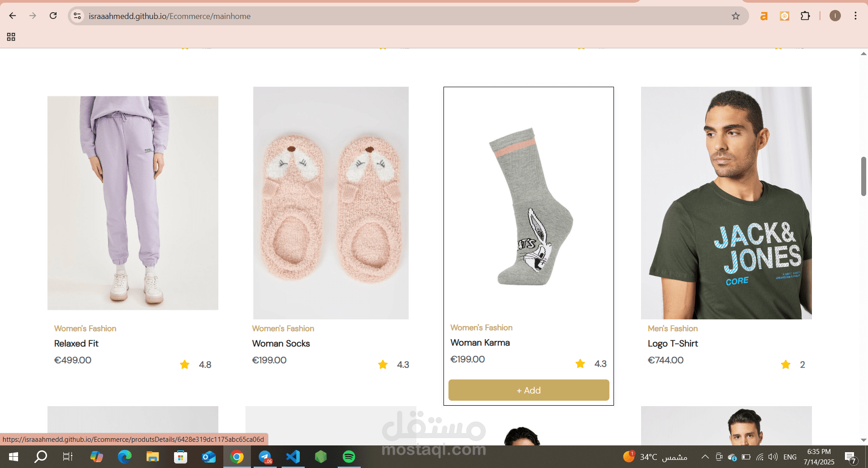Click the Woman Socks €199.00 price

tap(269, 360)
